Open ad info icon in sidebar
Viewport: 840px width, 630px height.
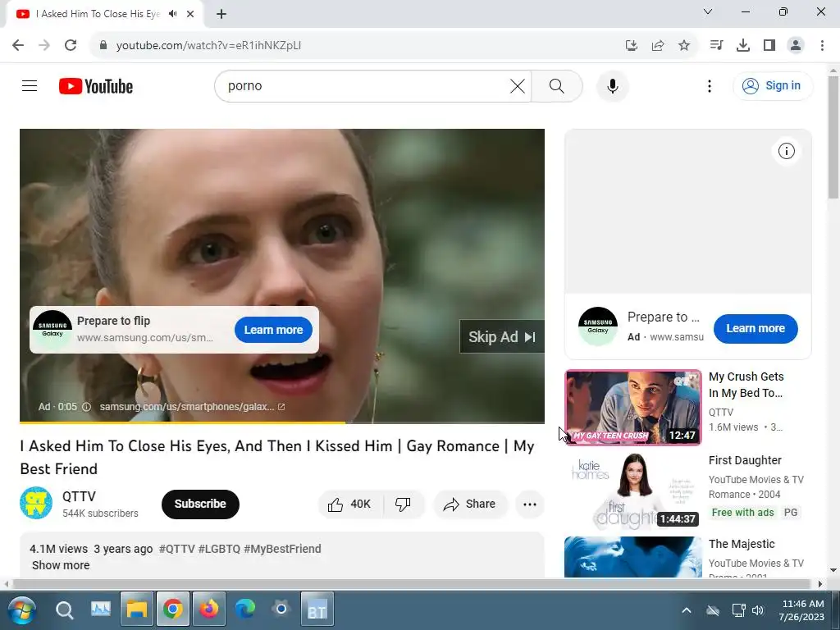tap(786, 151)
